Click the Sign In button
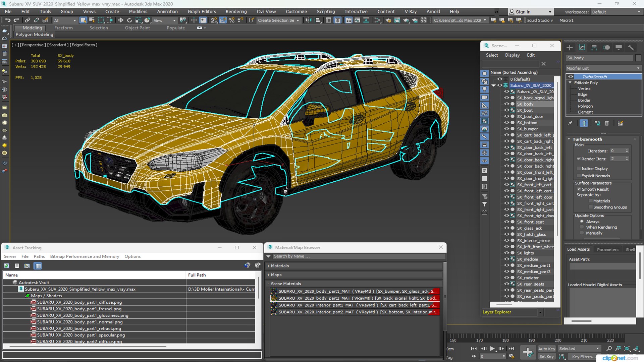 click(x=530, y=12)
